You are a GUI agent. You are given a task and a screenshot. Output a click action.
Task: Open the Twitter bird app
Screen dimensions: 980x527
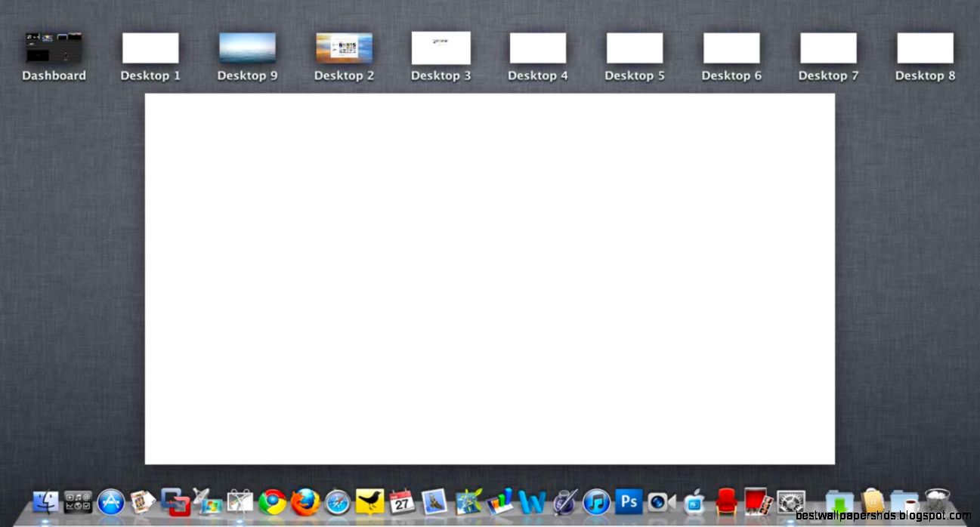pyautogui.click(x=369, y=500)
